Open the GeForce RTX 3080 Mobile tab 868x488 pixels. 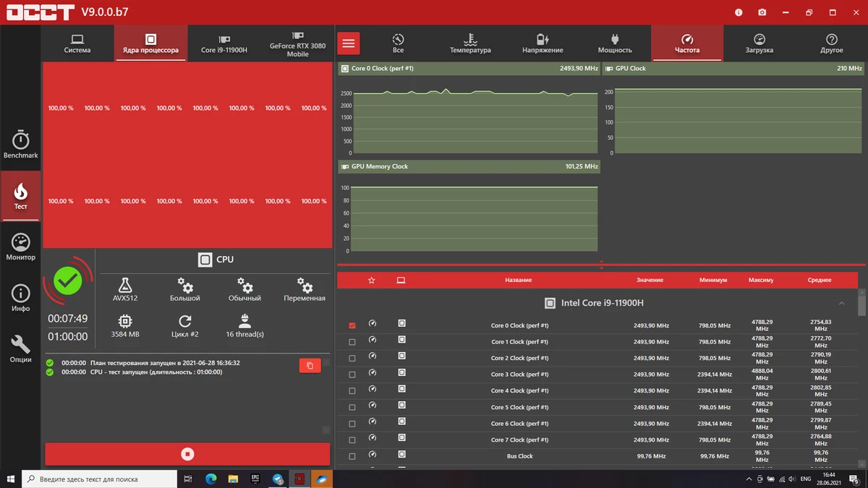click(x=297, y=43)
